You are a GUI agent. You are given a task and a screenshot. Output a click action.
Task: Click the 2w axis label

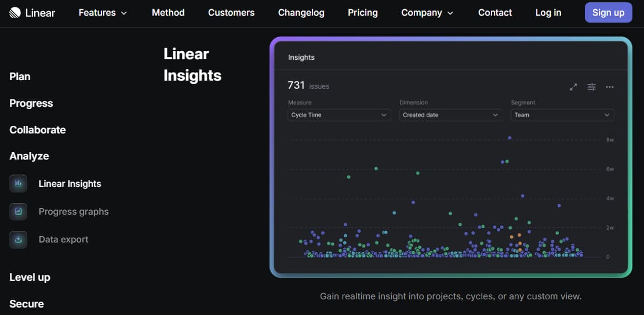click(x=610, y=227)
